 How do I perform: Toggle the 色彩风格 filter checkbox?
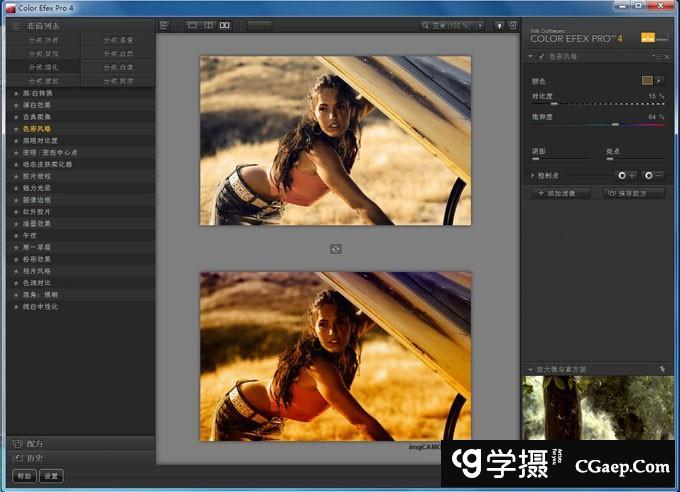pos(541,57)
